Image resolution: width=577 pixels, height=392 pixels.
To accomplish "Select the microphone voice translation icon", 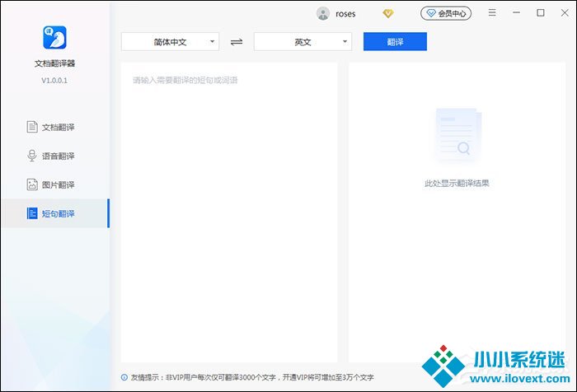I will click(32, 156).
